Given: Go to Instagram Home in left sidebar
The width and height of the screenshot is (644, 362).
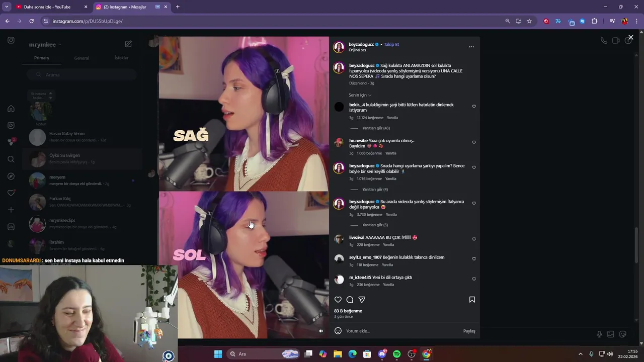Looking at the screenshot, I should click(11, 109).
